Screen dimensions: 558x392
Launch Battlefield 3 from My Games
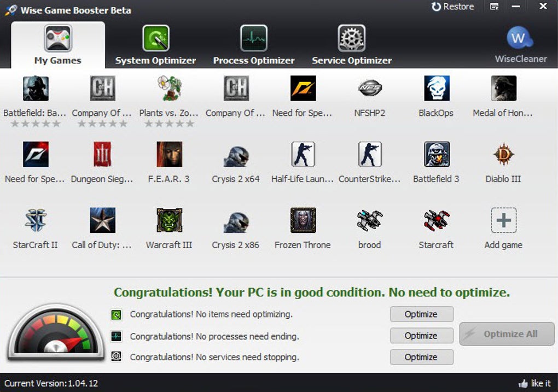(x=437, y=155)
